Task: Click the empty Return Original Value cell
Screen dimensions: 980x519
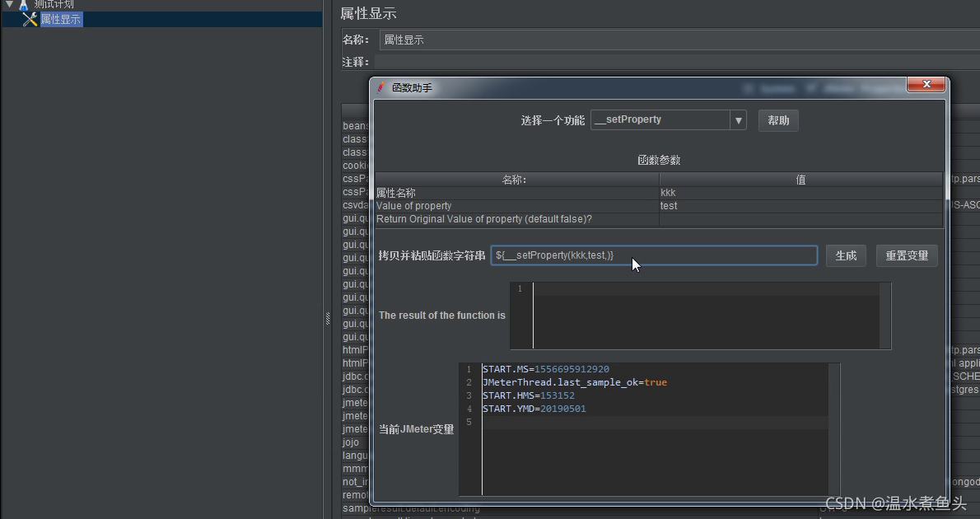Action: coord(800,219)
